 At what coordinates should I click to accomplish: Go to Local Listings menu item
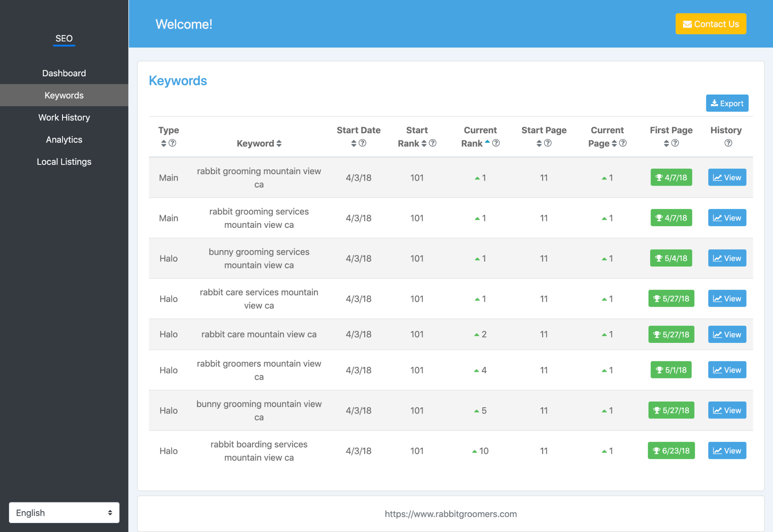coord(64,162)
